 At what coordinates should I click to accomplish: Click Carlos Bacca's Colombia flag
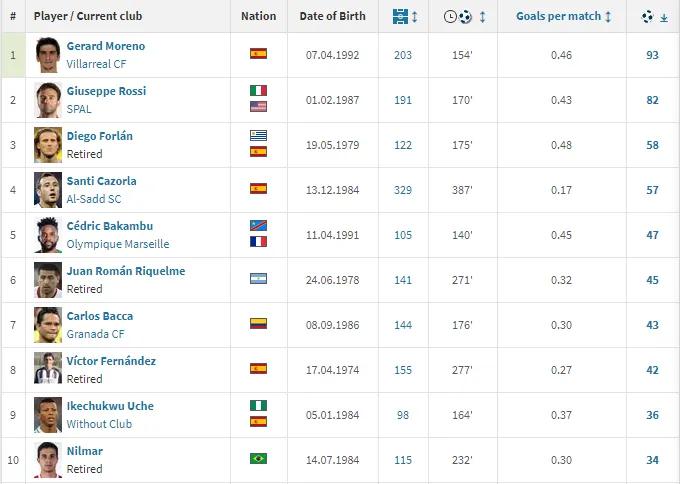[258, 324]
